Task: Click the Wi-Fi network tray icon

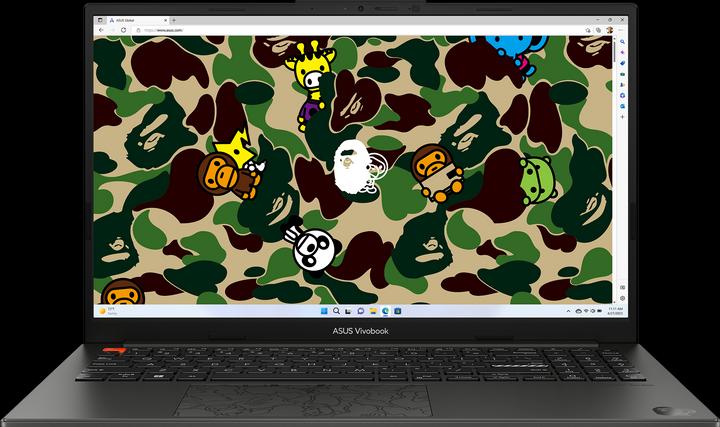Action: click(586, 311)
